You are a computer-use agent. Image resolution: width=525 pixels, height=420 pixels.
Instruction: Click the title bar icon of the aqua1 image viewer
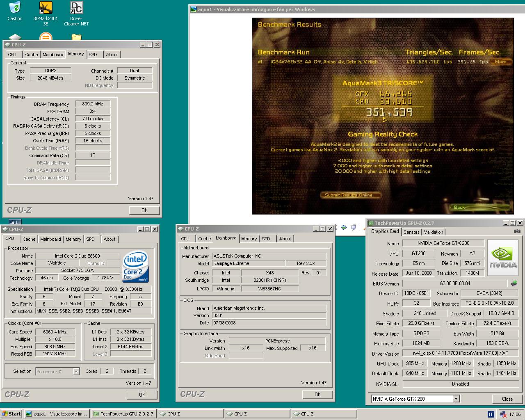point(194,9)
